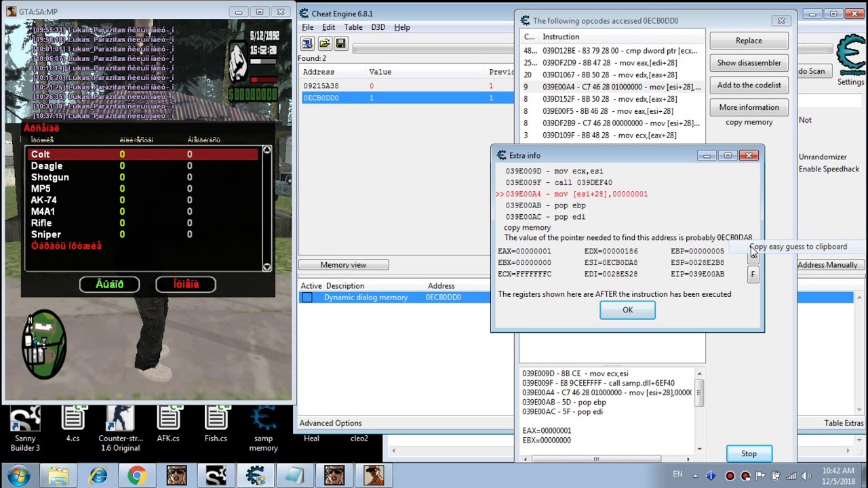The image size is (868, 488).
Task: Open Memory view
Action: pos(343,265)
